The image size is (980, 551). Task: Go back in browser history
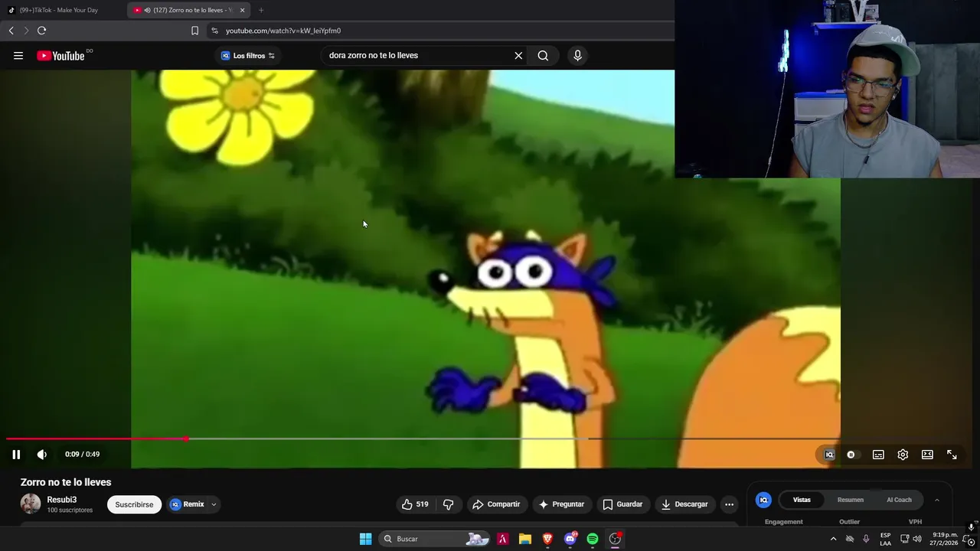pos(11,31)
